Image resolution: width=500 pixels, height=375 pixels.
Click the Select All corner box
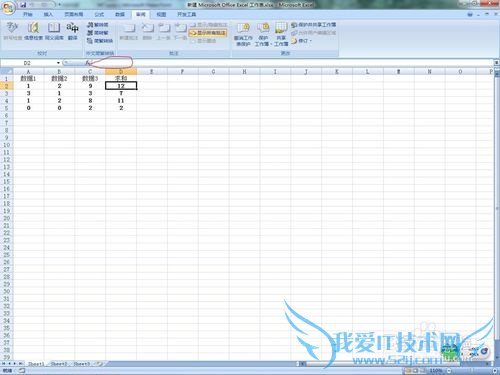(6, 71)
